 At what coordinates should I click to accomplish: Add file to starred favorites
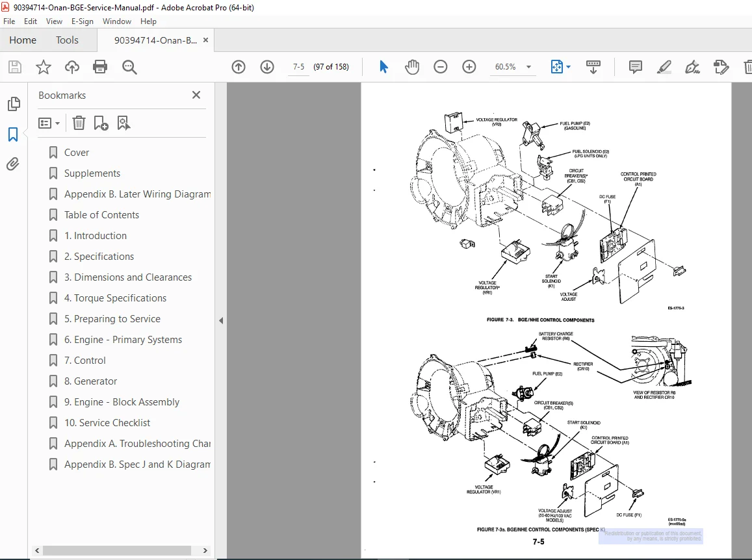coord(44,67)
